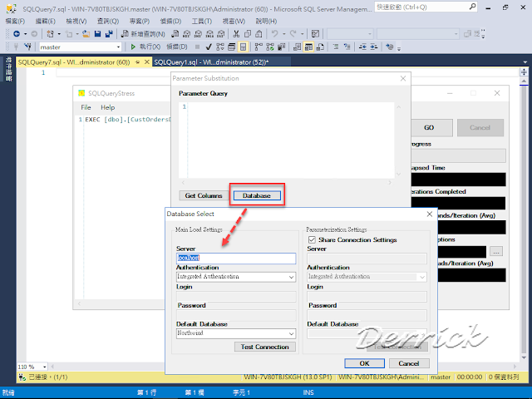The image size is (532, 399).
Task: Click the 快速啟動 quick launch search box
Action: [x=426, y=7]
